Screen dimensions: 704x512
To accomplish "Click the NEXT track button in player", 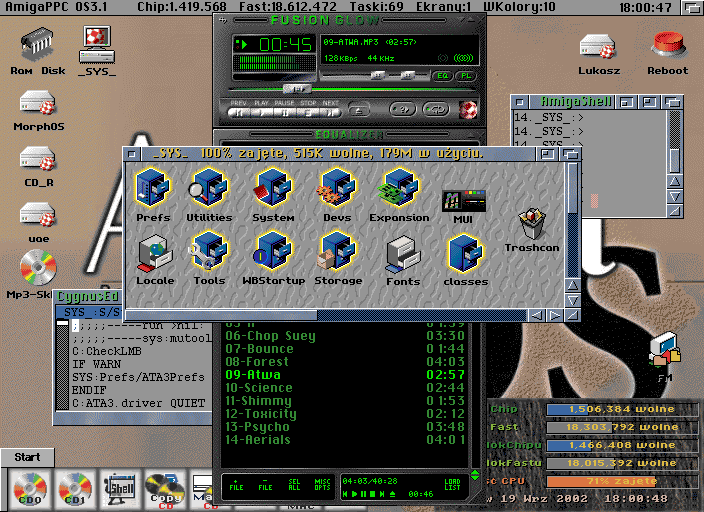I will point(331,113).
